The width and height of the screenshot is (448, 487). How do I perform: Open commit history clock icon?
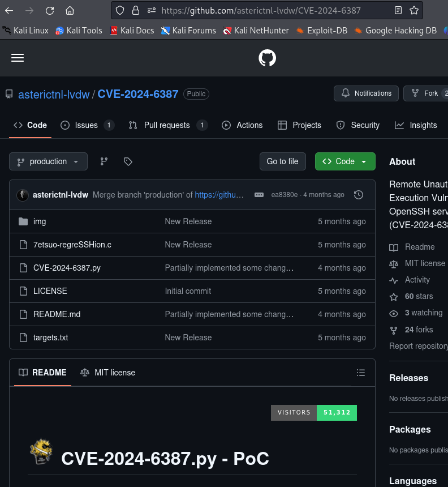coord(359,195)
